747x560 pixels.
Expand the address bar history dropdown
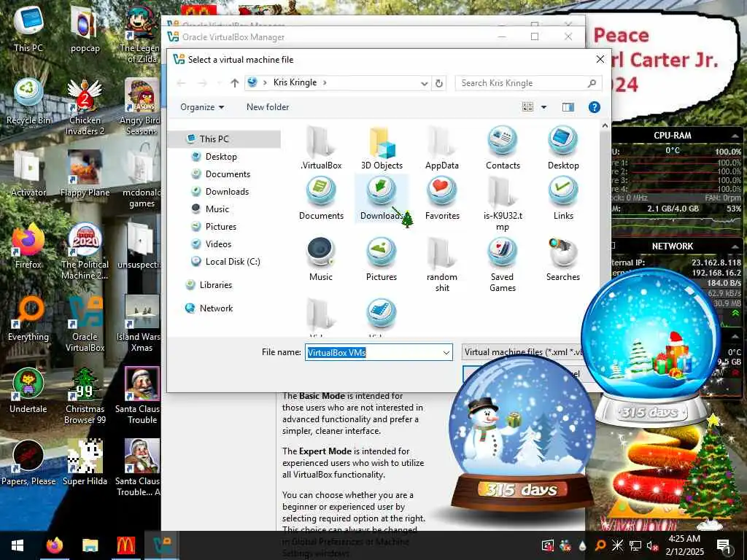click(424, 83)
